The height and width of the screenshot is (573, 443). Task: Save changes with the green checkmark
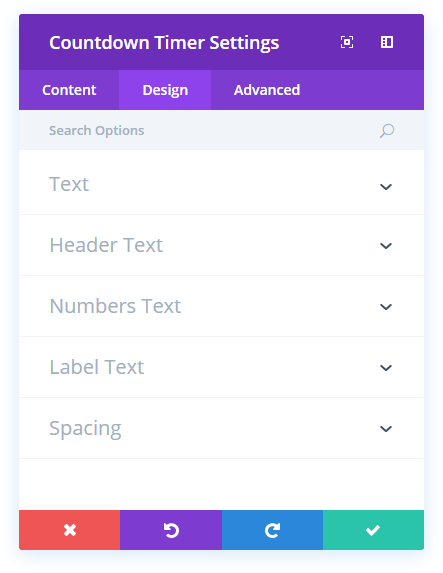(373, 530)
